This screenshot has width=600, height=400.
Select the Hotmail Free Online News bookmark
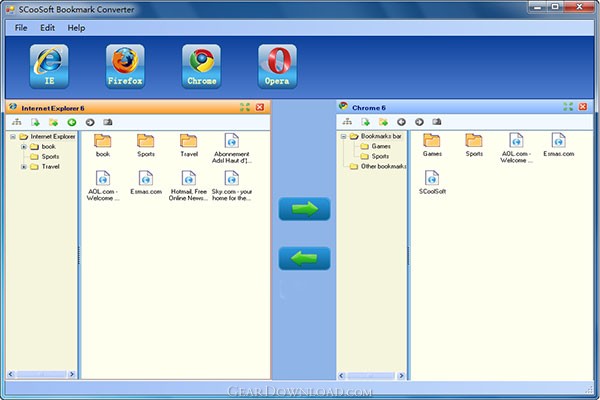pos(189,186)
